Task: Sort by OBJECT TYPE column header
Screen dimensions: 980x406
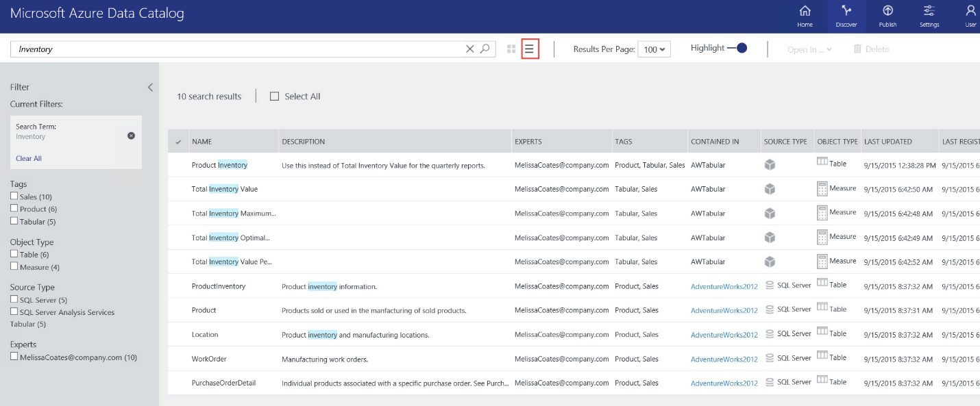Action: click(x=837, y=142)
